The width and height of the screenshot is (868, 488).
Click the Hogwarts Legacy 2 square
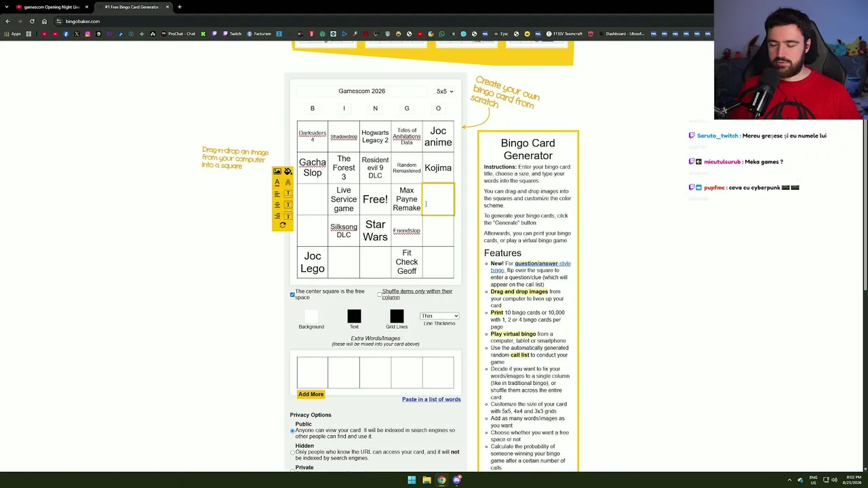tap(375, 137)
